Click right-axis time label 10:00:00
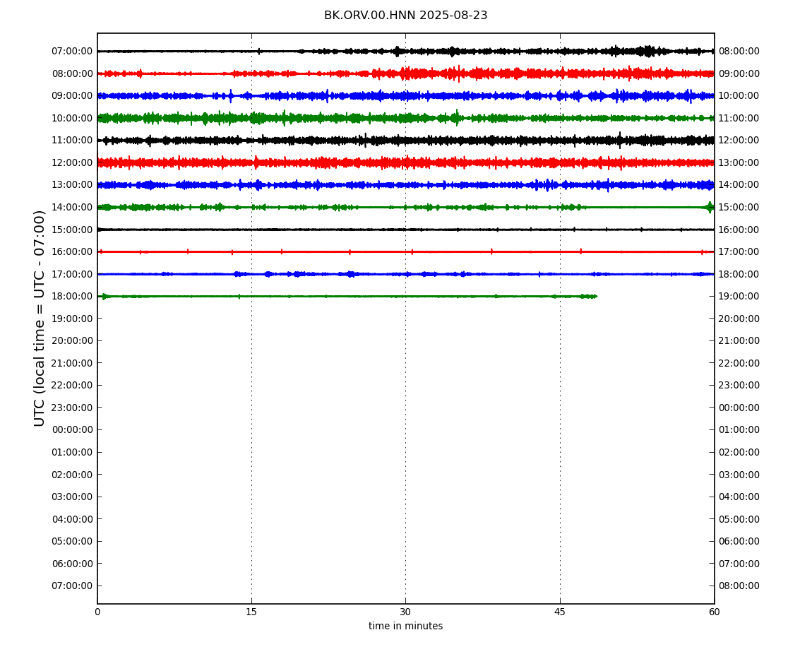The height and width of the screenshot is (671, 812). coord(739,96)
